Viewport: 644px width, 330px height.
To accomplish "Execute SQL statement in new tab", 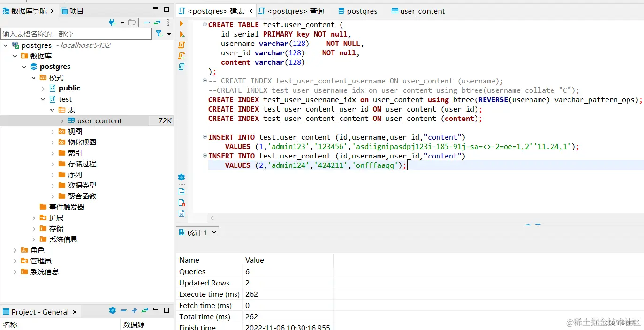I will tap(182, 34).
